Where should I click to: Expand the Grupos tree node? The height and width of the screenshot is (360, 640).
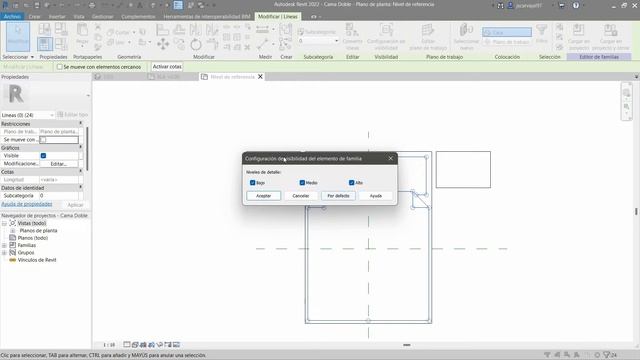tap(4, 253)
